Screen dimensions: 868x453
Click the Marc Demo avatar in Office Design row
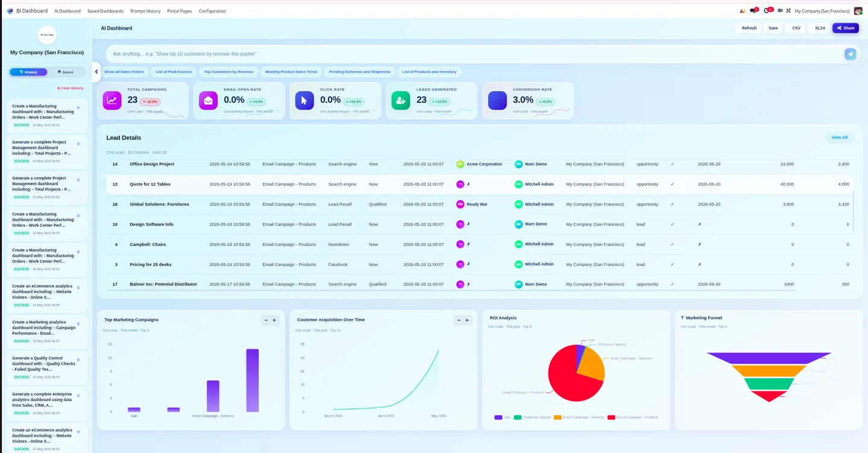(x=519, y=164)
